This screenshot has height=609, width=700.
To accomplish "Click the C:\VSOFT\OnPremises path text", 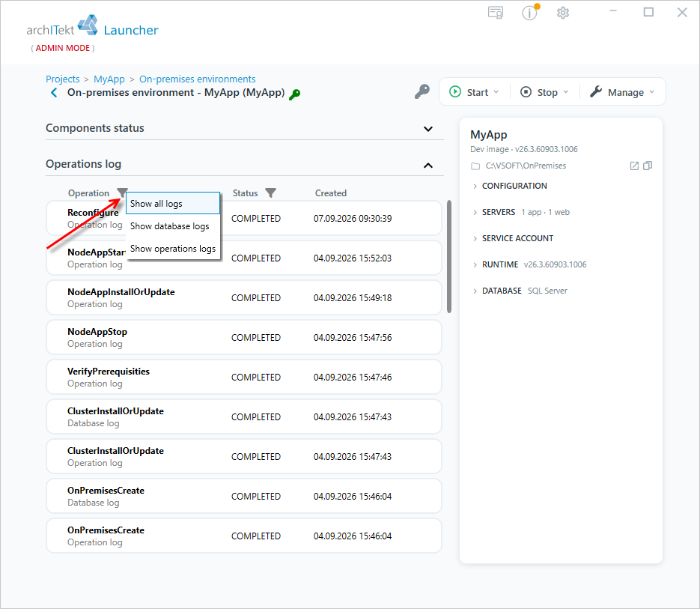I will (x=526, y=166).
